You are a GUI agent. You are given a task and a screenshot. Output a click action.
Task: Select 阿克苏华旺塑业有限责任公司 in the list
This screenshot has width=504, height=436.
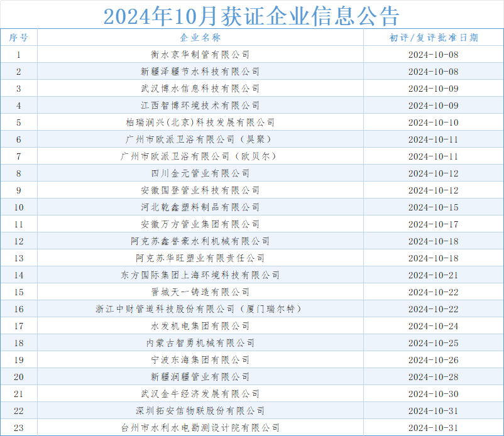coord(200,258)
